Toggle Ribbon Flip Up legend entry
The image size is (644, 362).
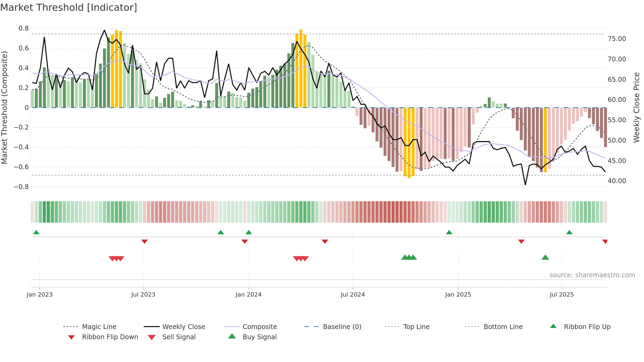(x=580, y=327)
